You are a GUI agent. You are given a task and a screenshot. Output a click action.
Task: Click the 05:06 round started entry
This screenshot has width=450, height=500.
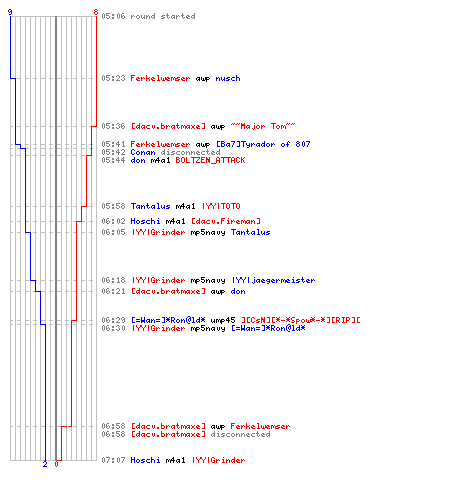click(148, 16)
